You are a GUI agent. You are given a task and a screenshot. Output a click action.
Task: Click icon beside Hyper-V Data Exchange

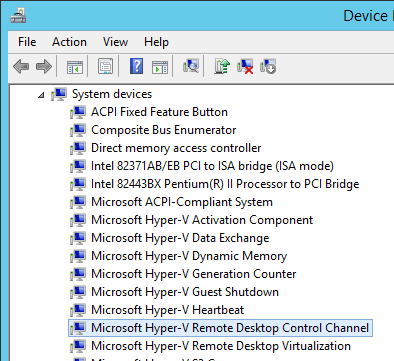[78, 238]
